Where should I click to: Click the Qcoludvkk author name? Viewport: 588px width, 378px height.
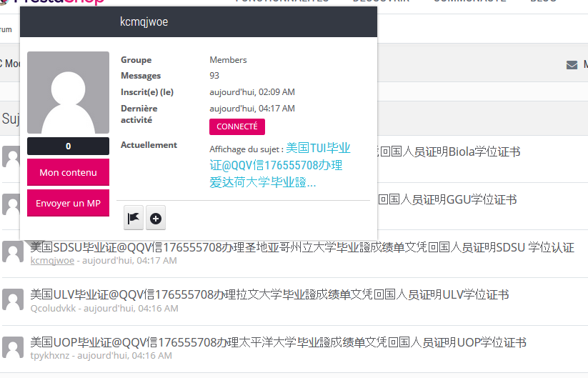tap(54, 308)
